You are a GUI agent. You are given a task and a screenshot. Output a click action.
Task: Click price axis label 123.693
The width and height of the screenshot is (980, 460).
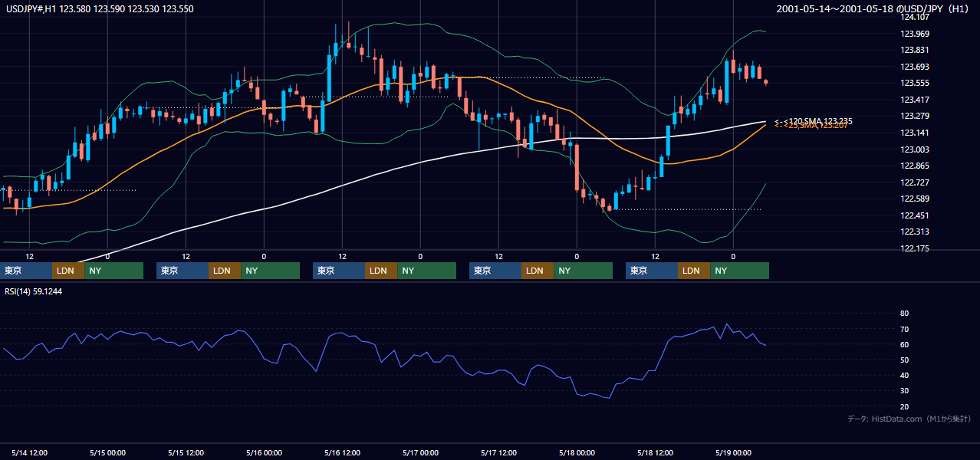click(x=915, y=67)
